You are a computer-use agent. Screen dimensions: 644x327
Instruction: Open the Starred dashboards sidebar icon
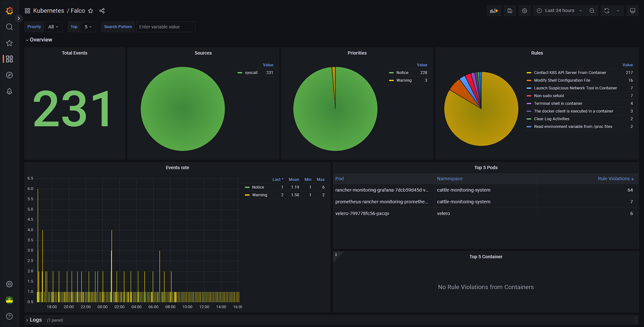click(x=9, y=43)
